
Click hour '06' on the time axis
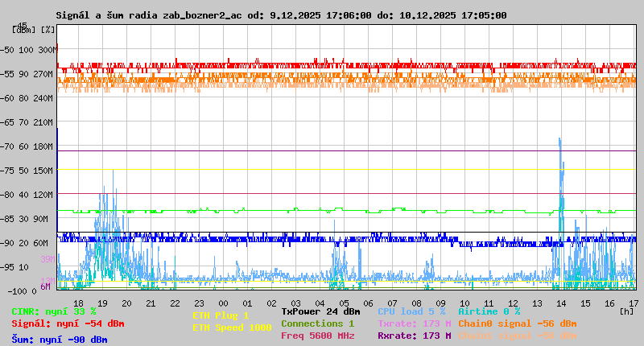coord(368,303)
